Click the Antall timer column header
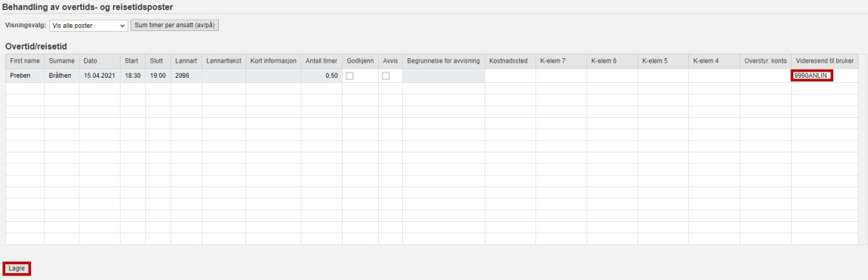This screenshot has width=868, height=280. click(322, 61)
